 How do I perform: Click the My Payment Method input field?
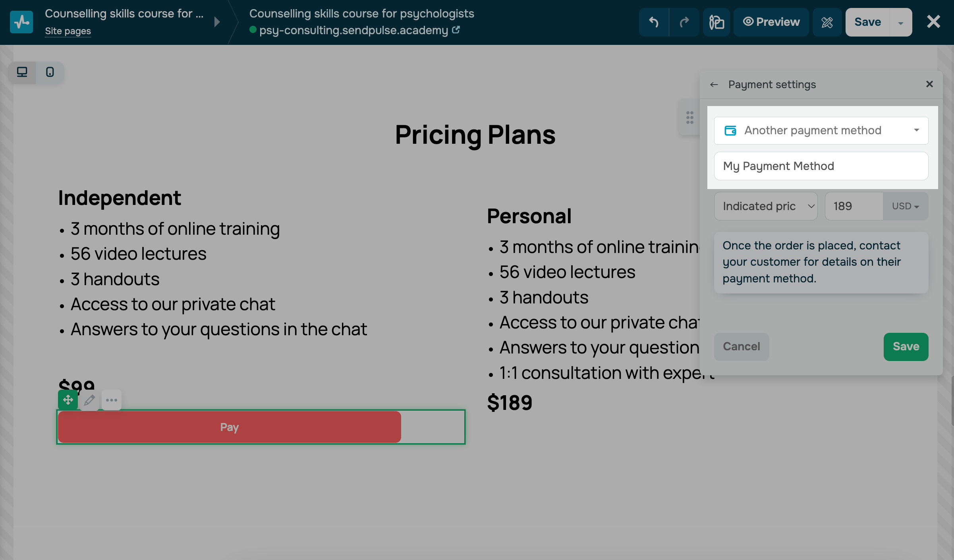pos(821,166)
